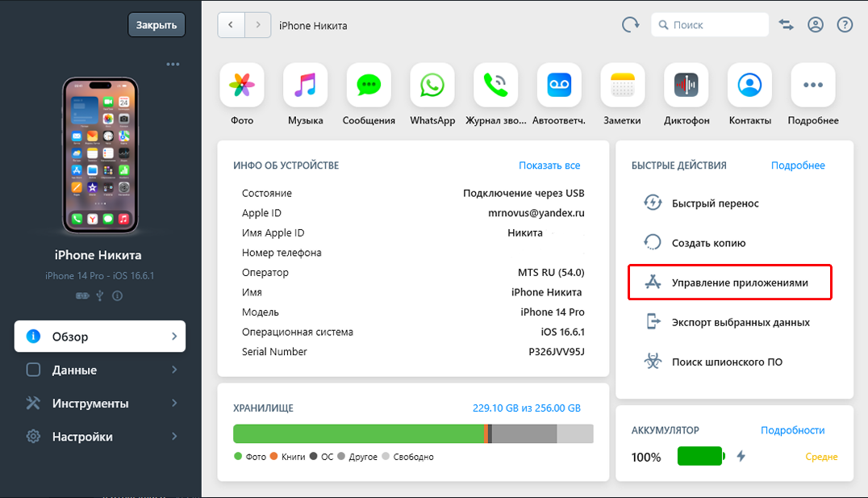
Task: Click the storage usage bar
Action: 412,433
